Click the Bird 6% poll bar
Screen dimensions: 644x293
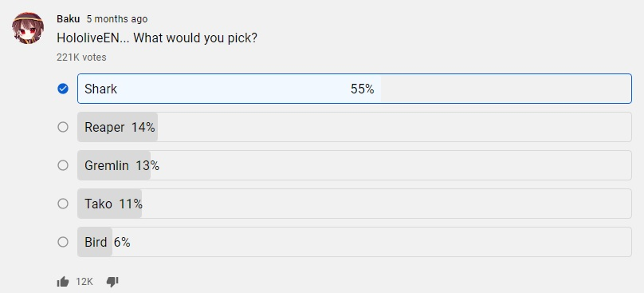click(355, 242)
